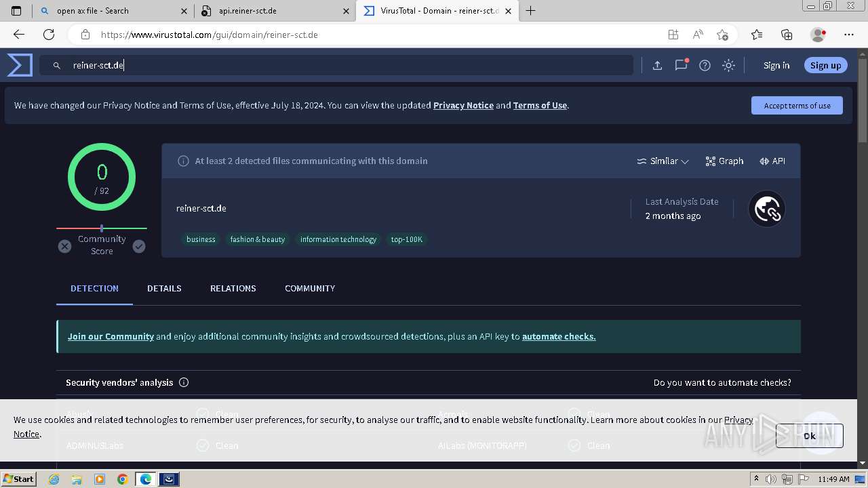Click the top-100K tag
Viewport: 868px width, 488px height.
click(x=407, y=239)
